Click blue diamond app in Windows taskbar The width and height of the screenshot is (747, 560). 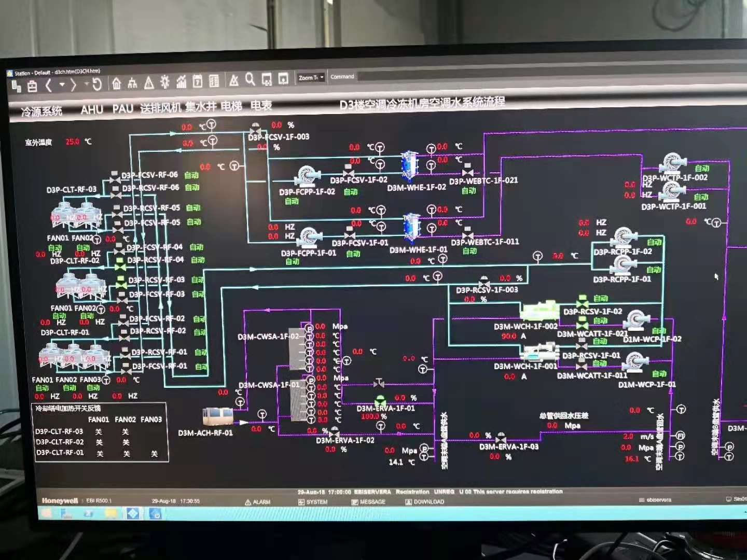click(x=133, y=513)
